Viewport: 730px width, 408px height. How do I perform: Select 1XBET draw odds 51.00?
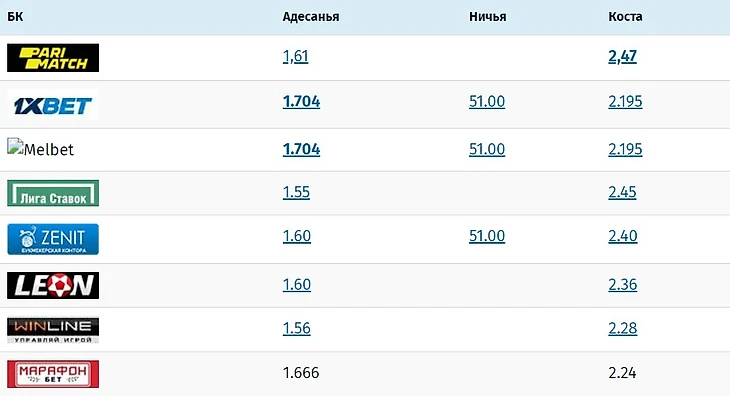tap(487, 102)
